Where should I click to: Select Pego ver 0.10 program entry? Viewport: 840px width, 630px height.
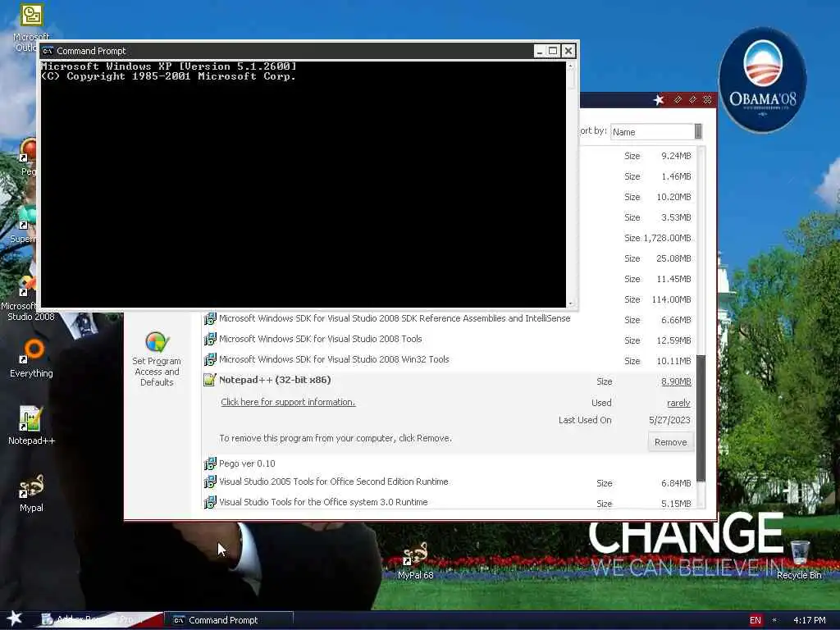click(448, 464)
